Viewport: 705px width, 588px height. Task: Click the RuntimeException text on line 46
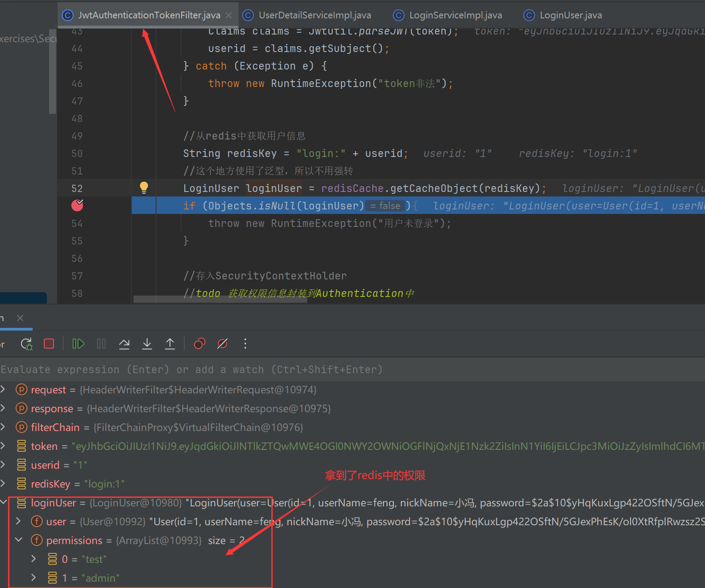click(x=321, y=83)
